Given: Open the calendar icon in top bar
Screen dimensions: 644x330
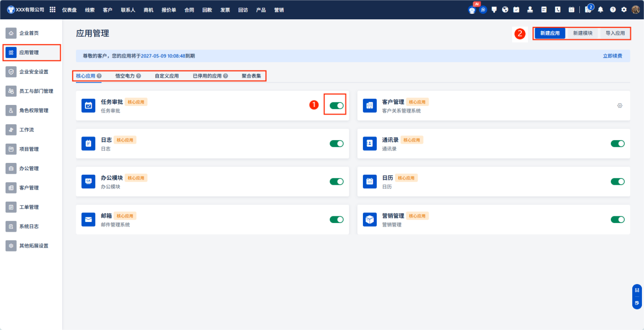Looking at the screenshot, I should [x=571, y=10].
